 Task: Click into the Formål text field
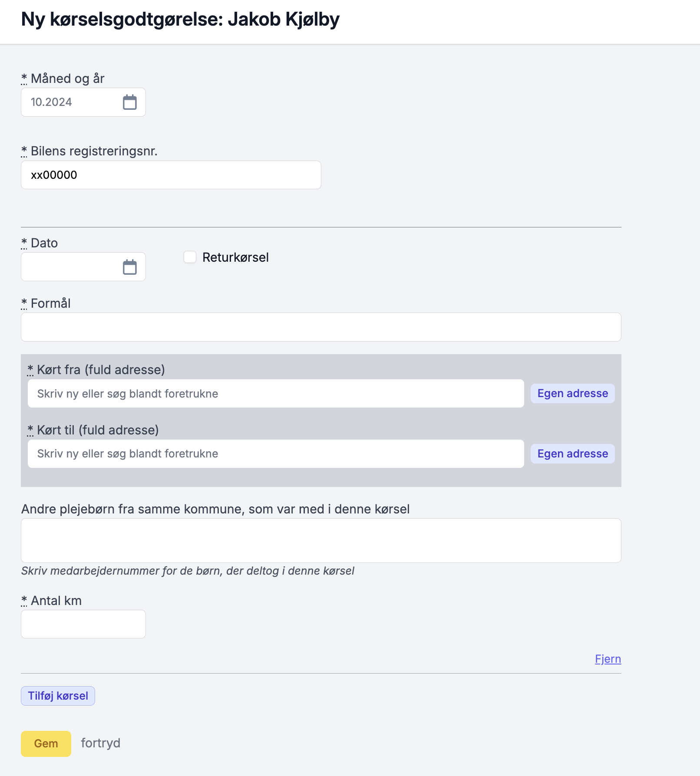(320, 327)
